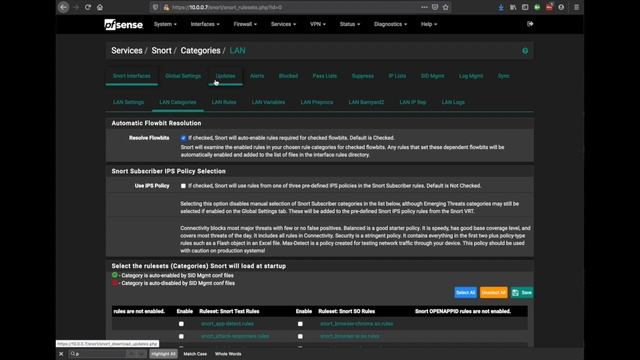Open the Diagnostics dropdown menu

391,24
